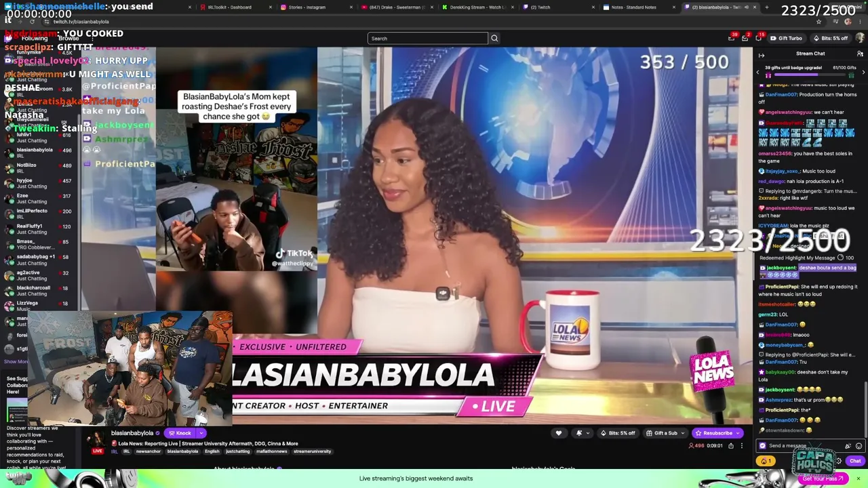Open the whispers icon with 15 badge
The width and height of the screenshot is (868, 488).
tap(757, 38)
